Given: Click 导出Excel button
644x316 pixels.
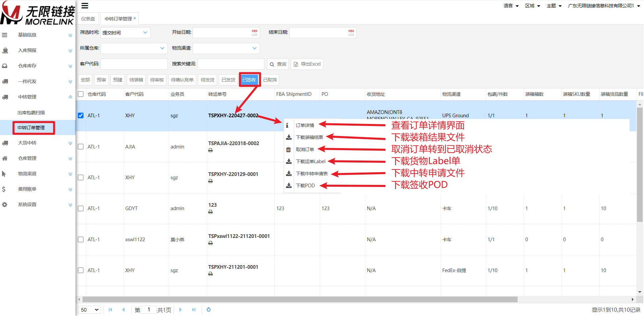Looking at the screenshot, I should [x=307, y=64].
